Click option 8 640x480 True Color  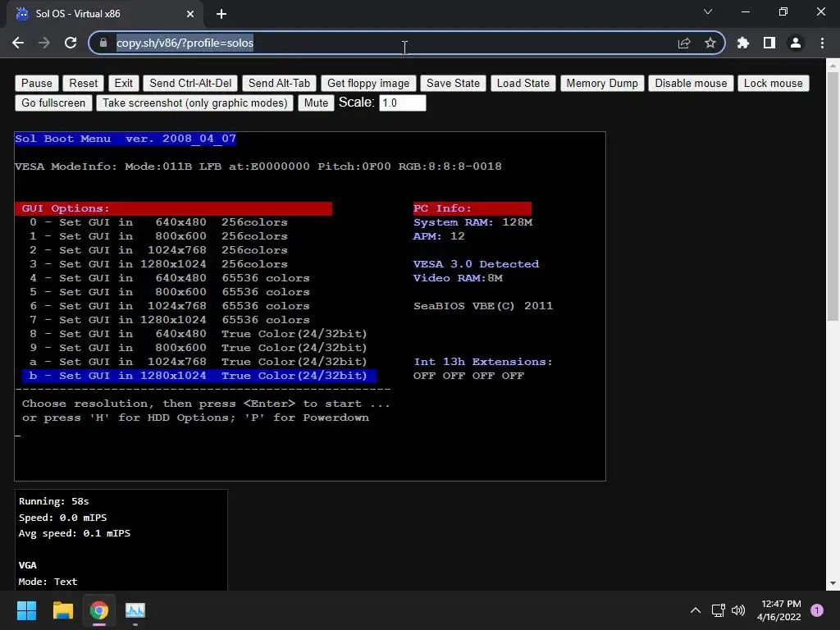click(199, 334)
